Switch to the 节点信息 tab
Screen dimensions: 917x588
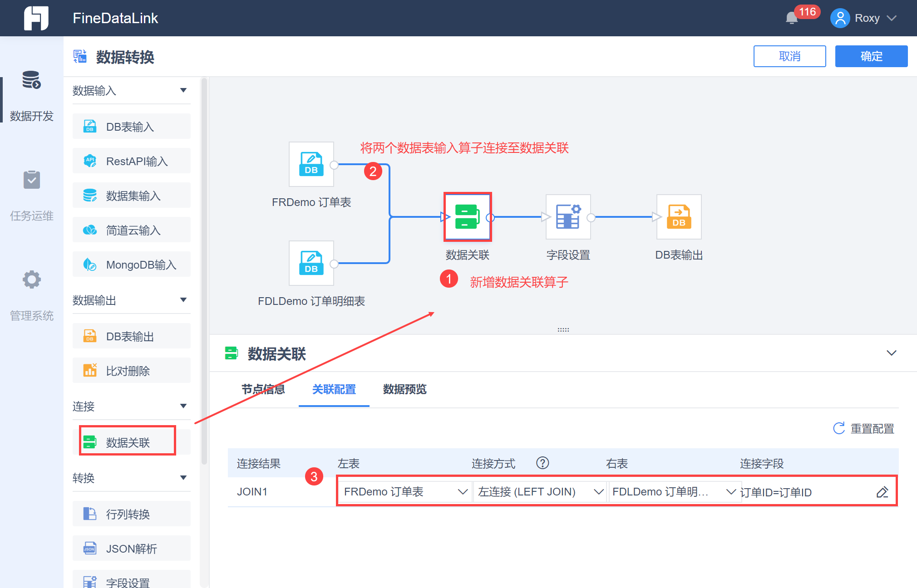[x=263, y=389]
